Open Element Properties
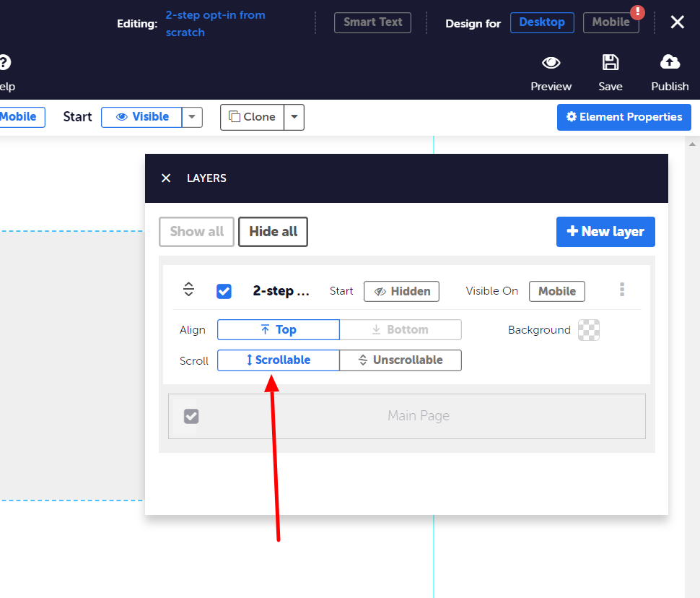This screenshot has width=700, height=598. coord(624,117)
